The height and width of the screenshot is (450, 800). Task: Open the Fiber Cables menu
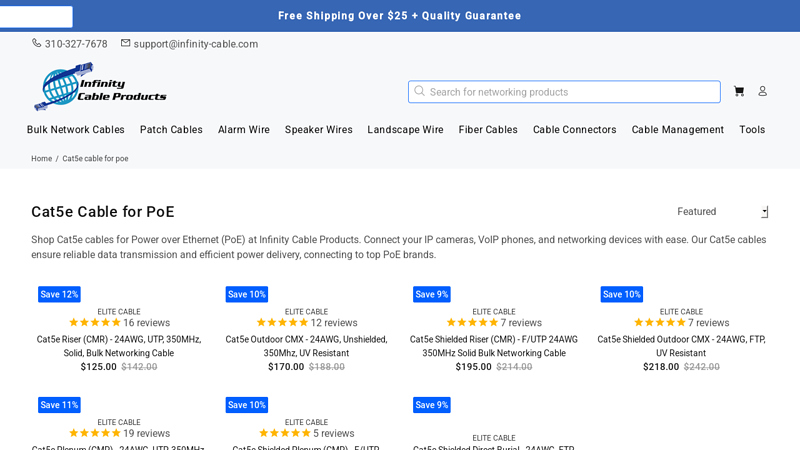click(488, 130)
